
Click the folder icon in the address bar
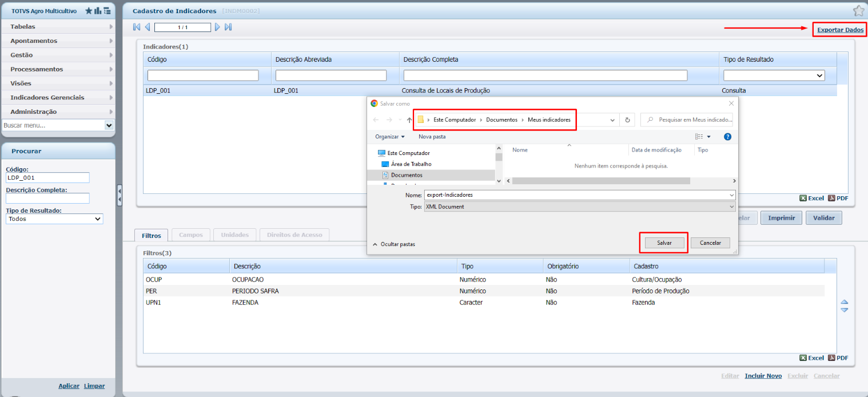pos(421,120)
